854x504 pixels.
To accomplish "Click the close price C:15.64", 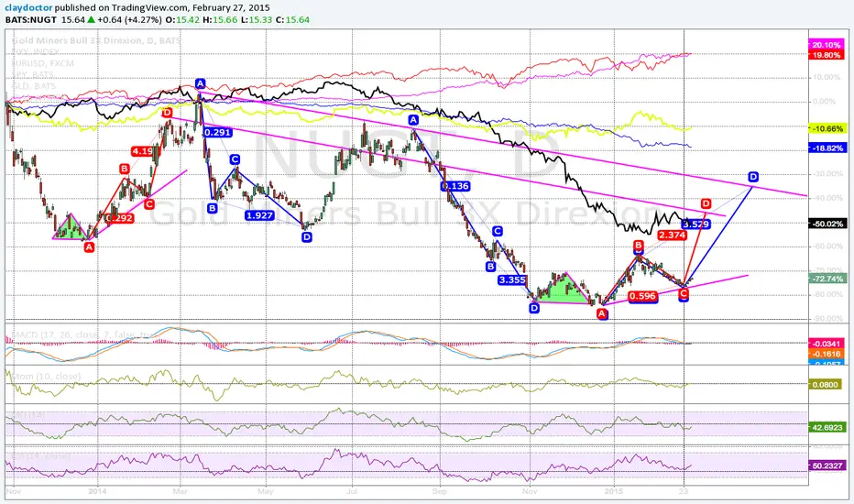I will pyautogui.click(x=292, y=19).
